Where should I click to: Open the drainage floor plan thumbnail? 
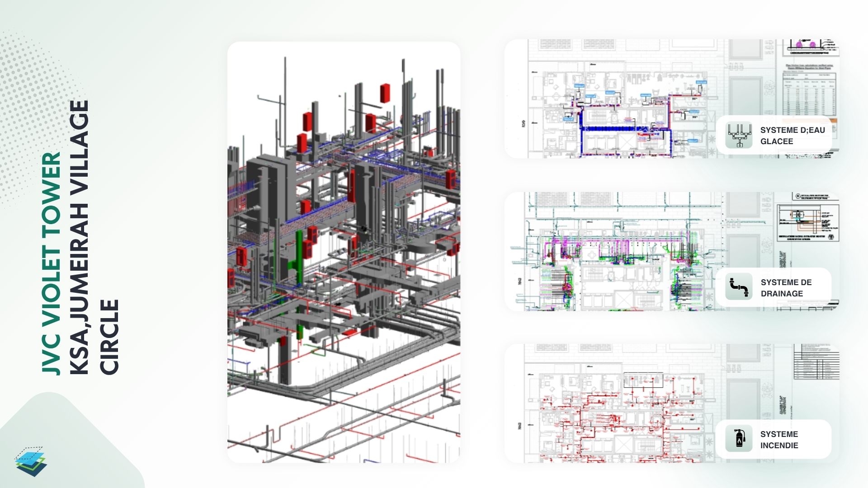coord(672,251)
